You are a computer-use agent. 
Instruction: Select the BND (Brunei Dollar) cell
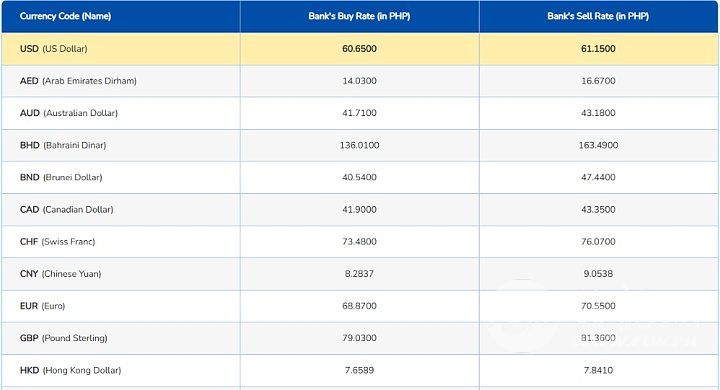[x=121, y=177]
